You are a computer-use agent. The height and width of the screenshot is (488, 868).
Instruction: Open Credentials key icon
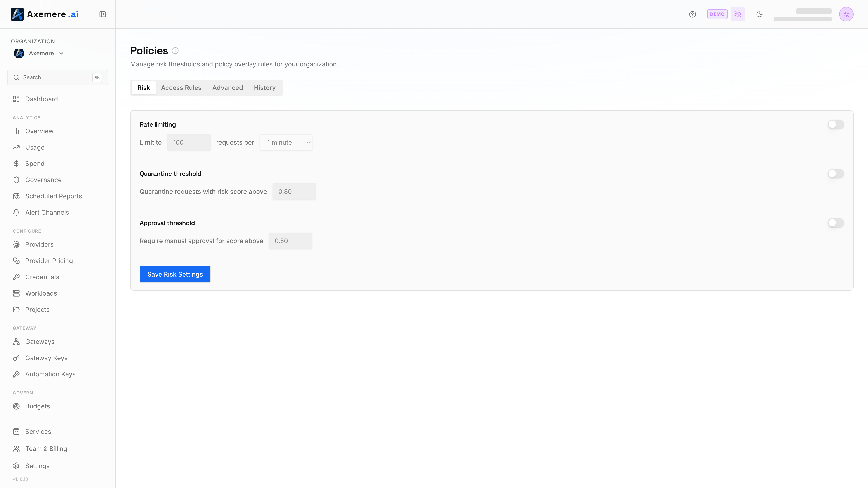(x=16, y=277)
